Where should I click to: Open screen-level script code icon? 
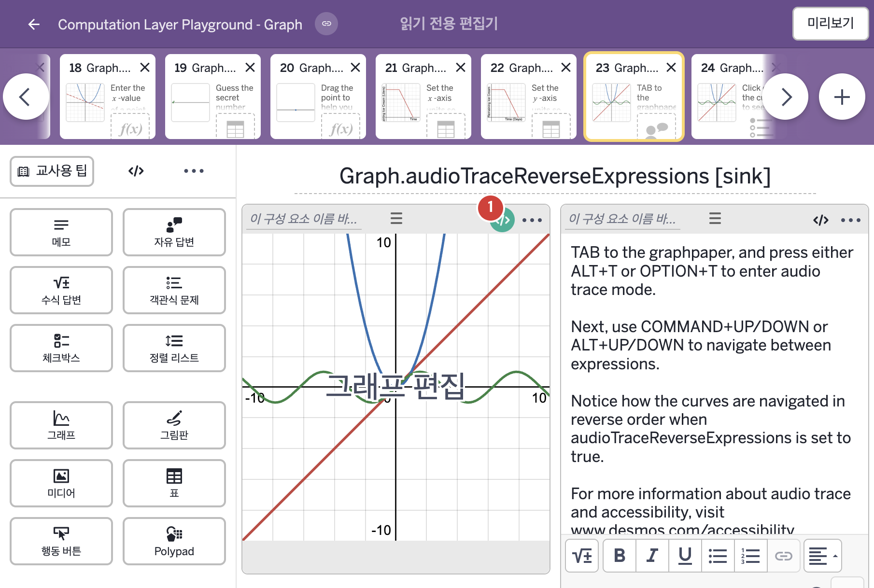coord(136,171)
